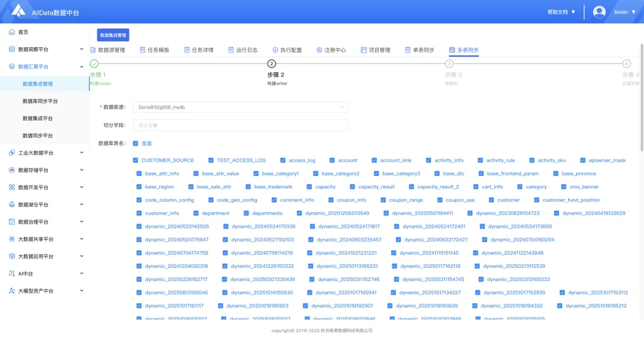Open 数据库同步平台 in the sidebar
The image size is (644, 337).
(x=41, y=101)
